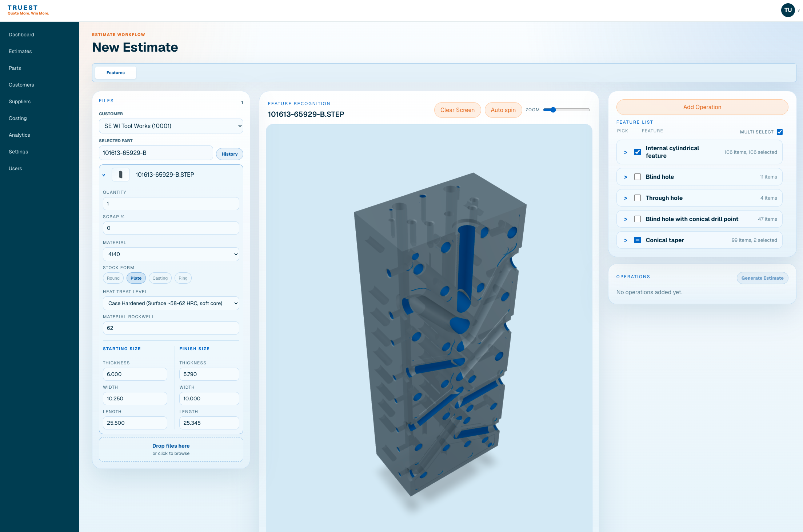Open the Heat Treat Level dropdown
Viewport: 803px width, 532px height.
171,303
